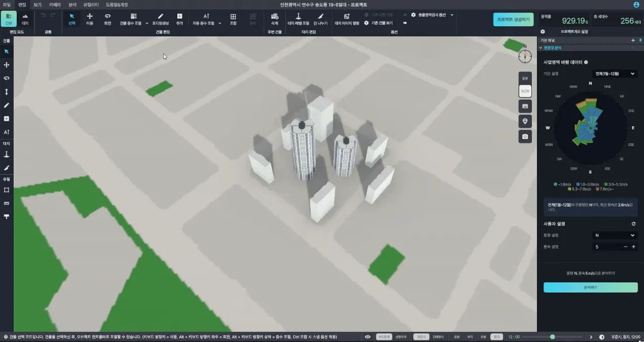This screenshot has width=644, height=342.
Task: Click the paint roller icon in left sidebar
Action: coord(7,216)
